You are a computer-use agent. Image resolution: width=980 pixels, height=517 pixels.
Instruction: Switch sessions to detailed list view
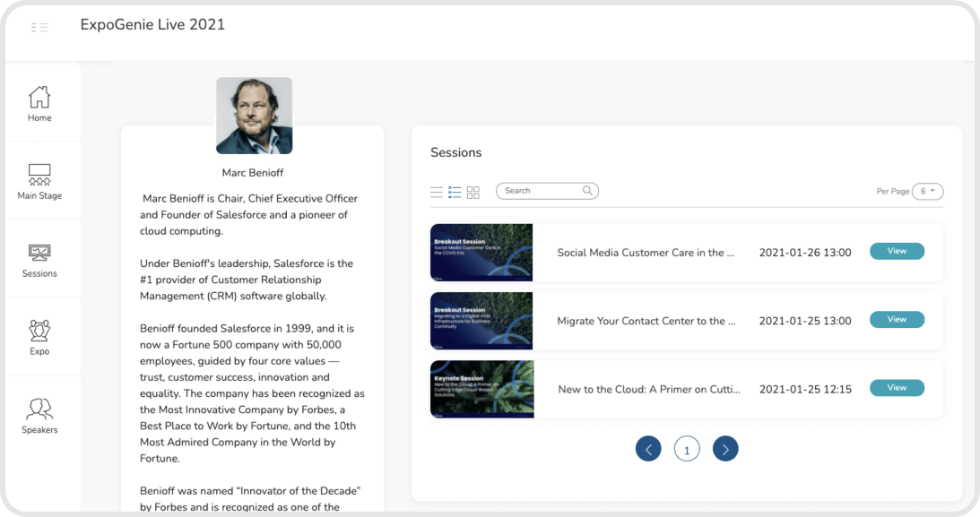tap(455, 193)
